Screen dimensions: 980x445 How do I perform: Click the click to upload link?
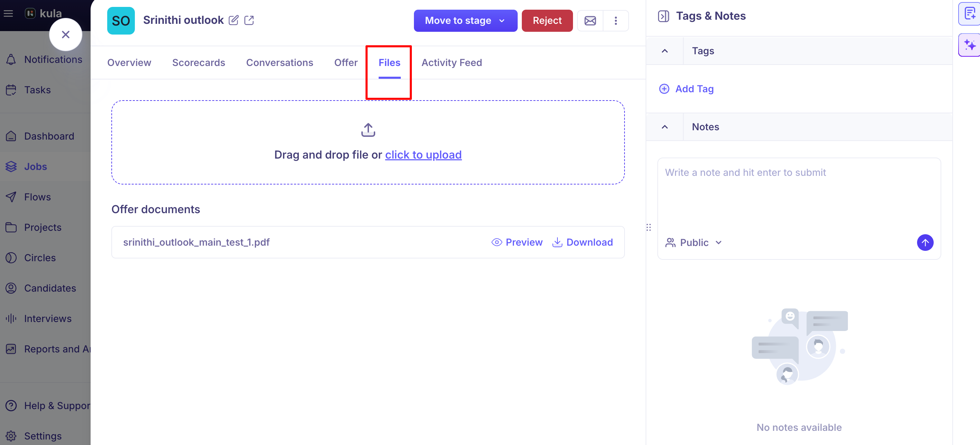pos(423,155)
